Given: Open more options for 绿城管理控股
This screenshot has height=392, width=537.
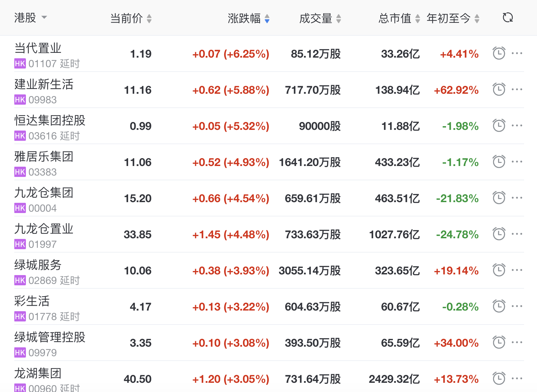Looking at the screenshot, I should (x=517, y=343).
